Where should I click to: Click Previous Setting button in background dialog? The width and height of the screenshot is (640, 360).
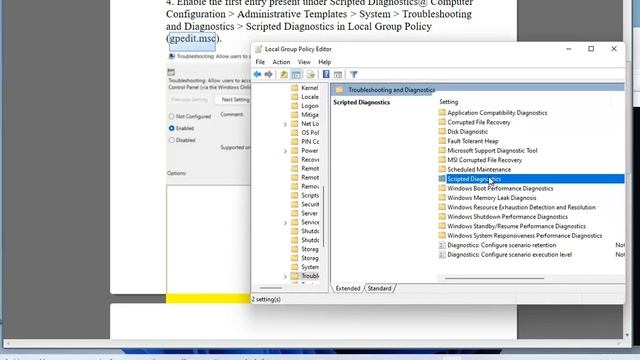coord(190,100)
